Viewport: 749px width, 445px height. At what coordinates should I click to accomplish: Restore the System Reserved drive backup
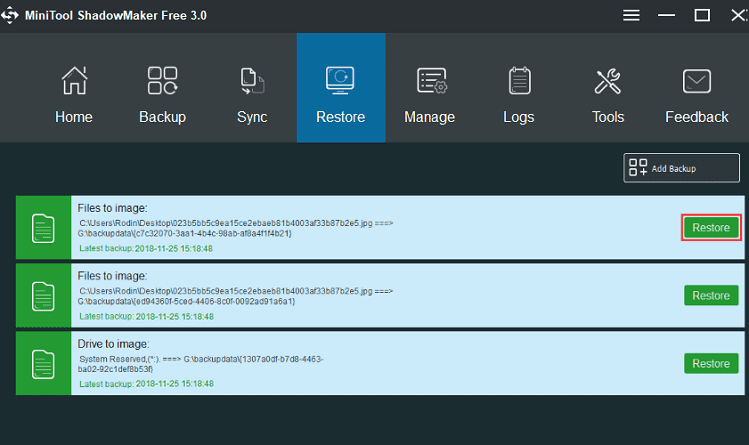point(711,364)
